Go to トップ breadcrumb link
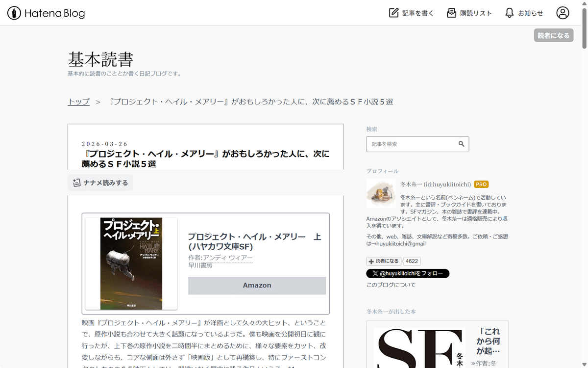The width and height of the screenshot is (588, 368). pos(78,102)
